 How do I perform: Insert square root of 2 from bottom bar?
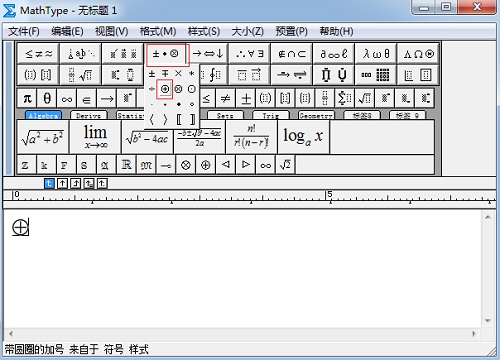pos(285,165)
